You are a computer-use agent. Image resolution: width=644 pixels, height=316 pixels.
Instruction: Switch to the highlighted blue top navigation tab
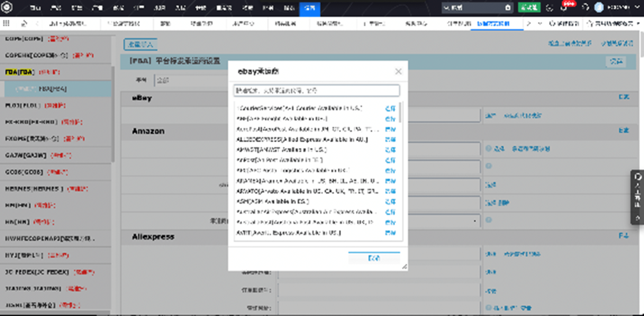(310, 8)
